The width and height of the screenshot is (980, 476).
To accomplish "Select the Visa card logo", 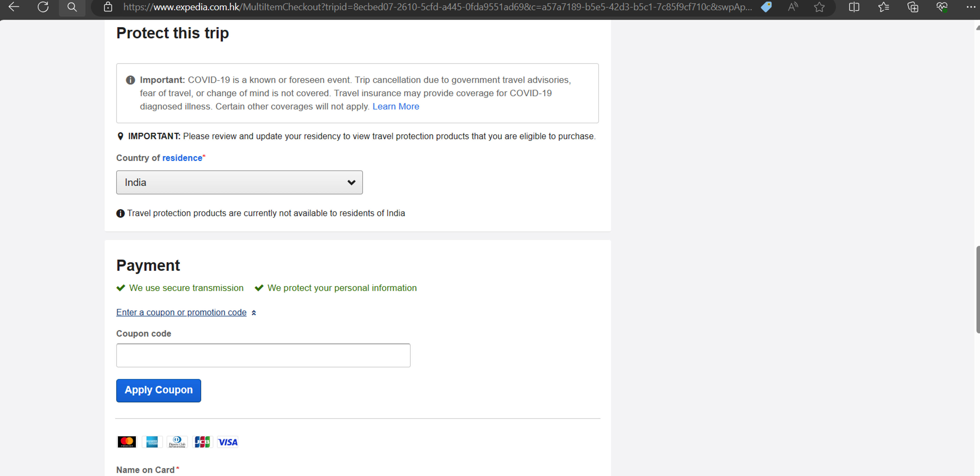I will pos(227,442).
